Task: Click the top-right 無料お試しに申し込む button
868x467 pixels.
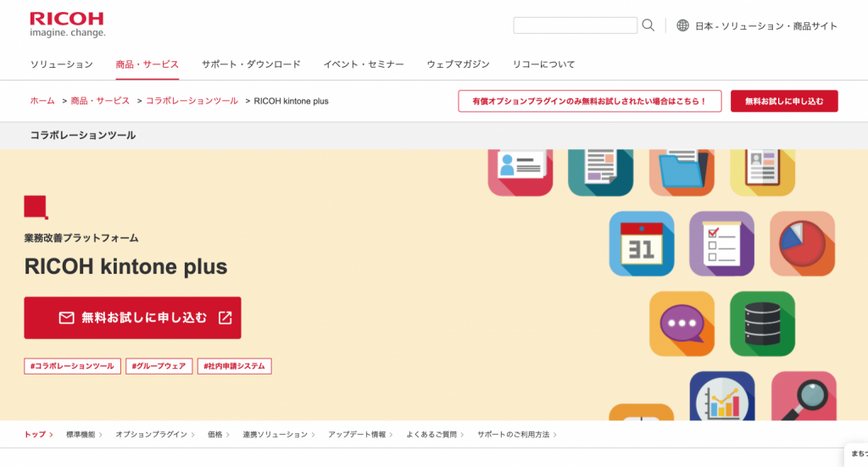Action: (x=784, y=101)
